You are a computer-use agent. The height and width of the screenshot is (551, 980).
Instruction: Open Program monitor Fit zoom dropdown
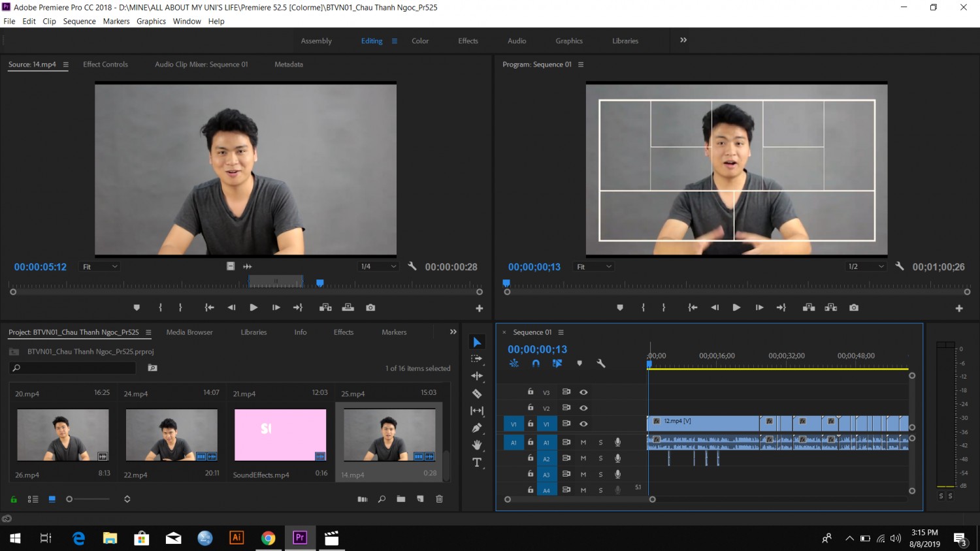click(x=594, y=266)
